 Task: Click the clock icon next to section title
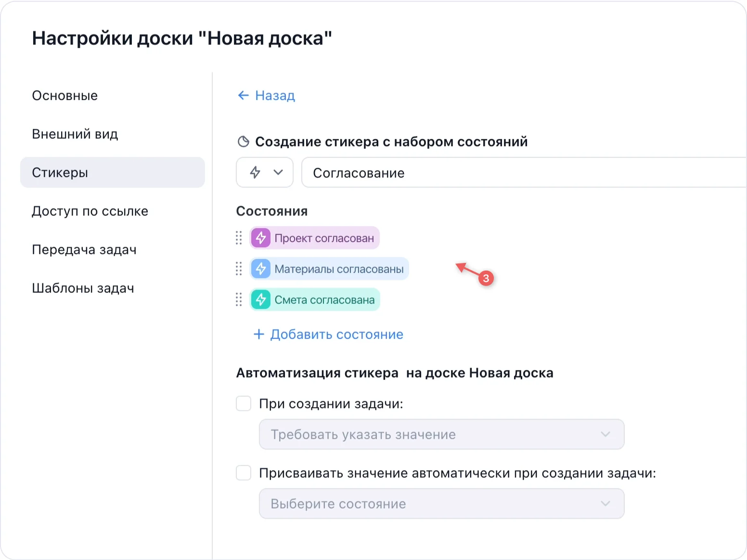[243, 141]
